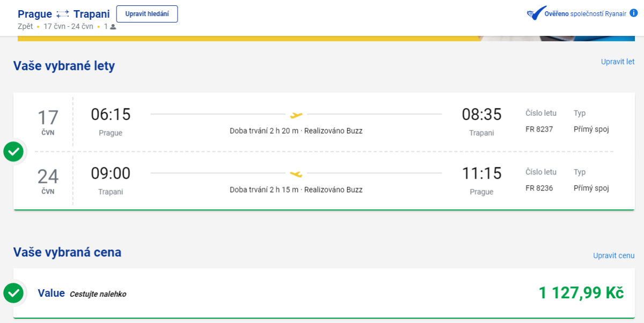Open the Upravit let link
This screenshot has height=323, width=644.
pyautogui.click(x=617, y=62)
